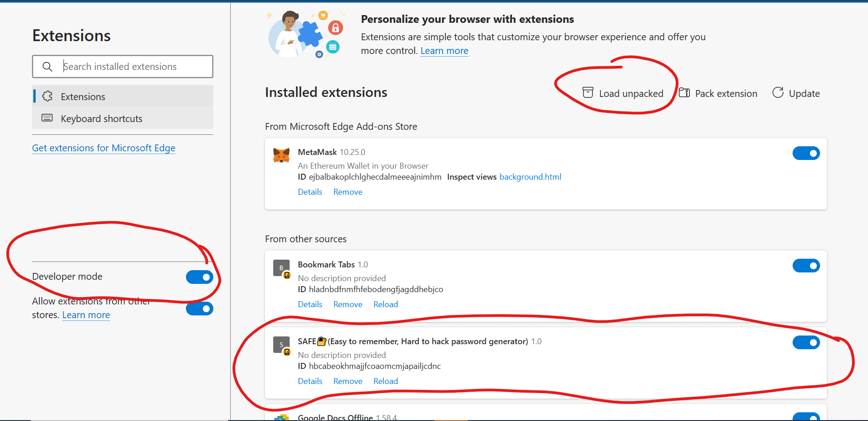This screenshot has height=421, width=868.
Task: Click the MetaMask fox icon
Action: (281, 155)
